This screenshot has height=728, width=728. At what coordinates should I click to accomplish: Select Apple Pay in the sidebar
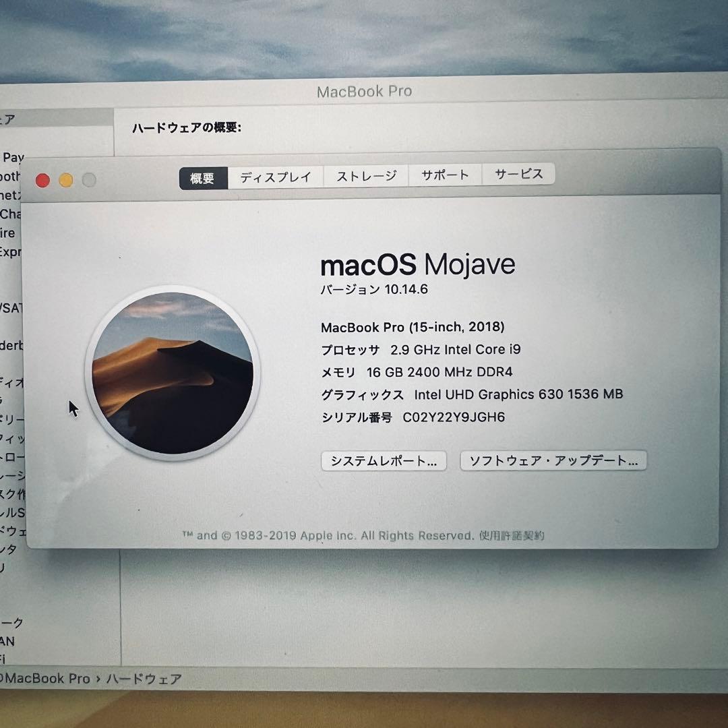(12, 156)
